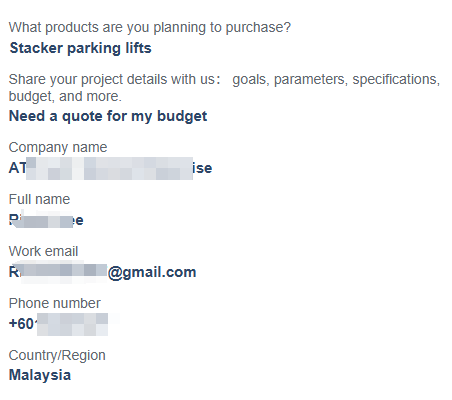Click the '@gmail.com' email address
The image size is (452, 400).
coord(102,272)
